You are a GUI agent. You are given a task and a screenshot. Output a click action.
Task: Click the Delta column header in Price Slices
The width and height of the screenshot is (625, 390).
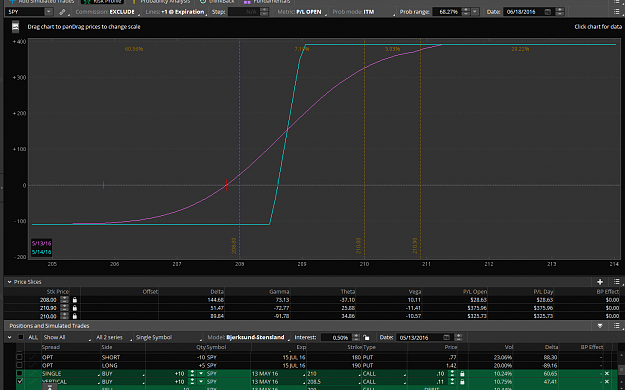click(x=216, y=292)
